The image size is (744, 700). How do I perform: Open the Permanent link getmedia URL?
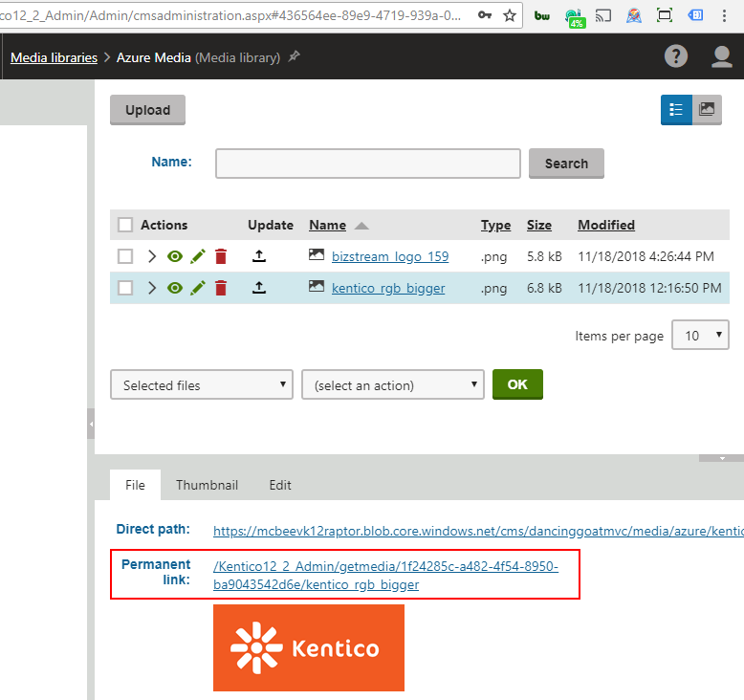[385, 575]
